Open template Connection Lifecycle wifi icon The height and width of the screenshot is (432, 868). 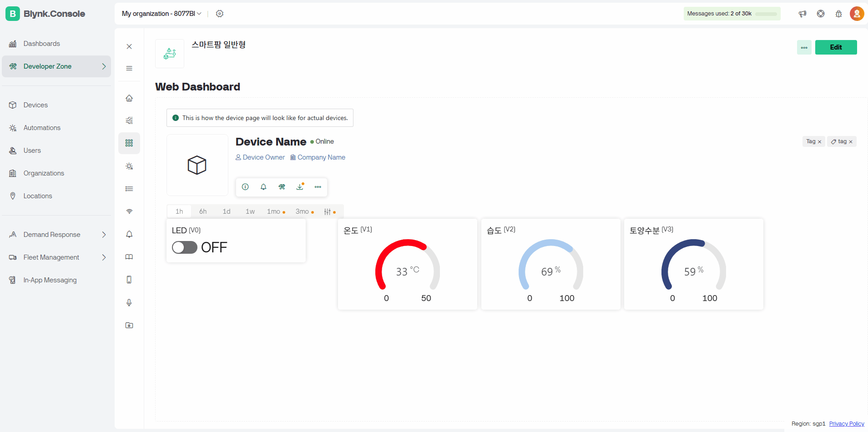(x=129, y=211)
